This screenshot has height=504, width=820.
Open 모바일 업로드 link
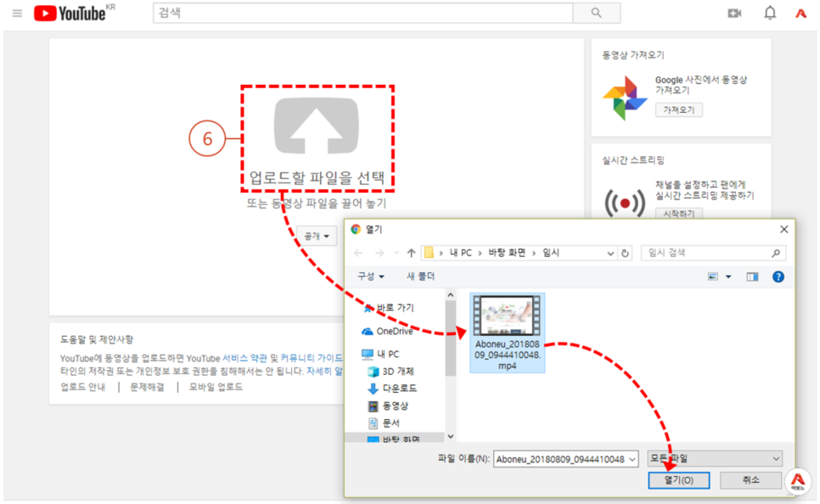point(216,387)
